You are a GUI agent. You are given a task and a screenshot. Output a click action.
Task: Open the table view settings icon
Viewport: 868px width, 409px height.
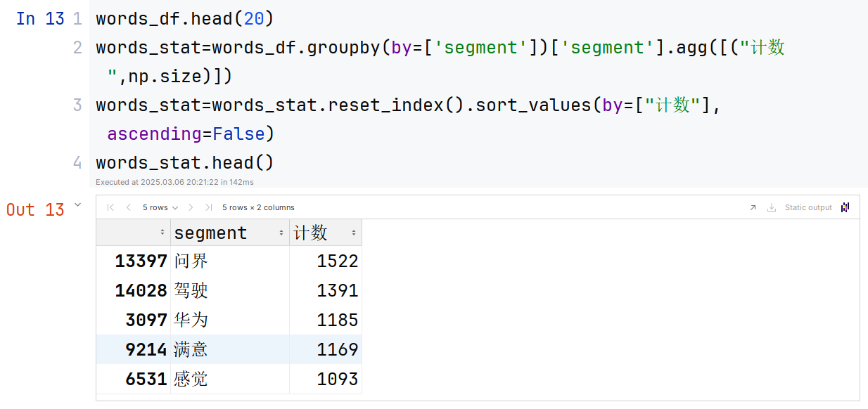click(845, 207)
